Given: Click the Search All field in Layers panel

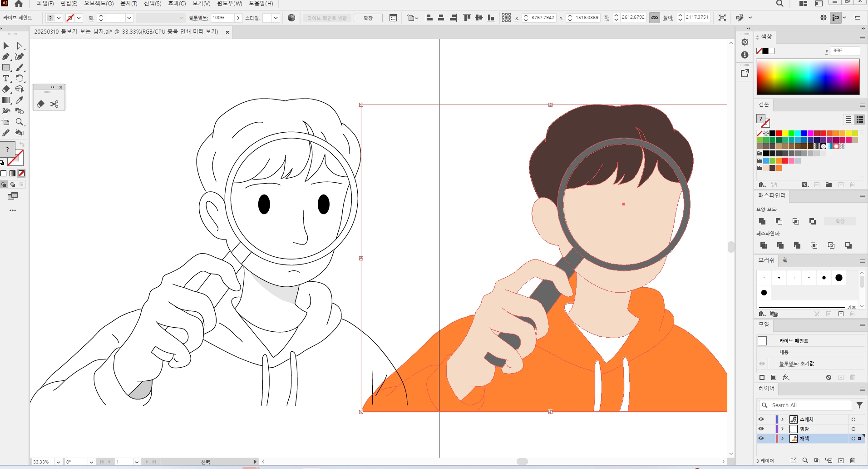Looking at the screenshot, I should pyautogui.click(x=804, y=405).
